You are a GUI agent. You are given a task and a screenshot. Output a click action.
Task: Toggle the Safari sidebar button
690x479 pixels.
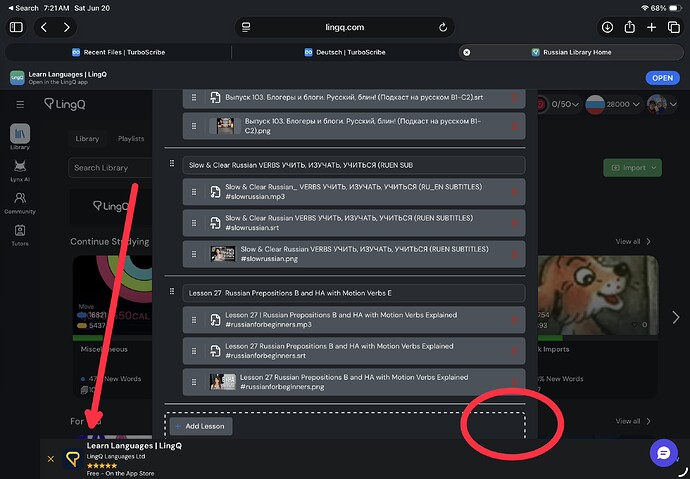(16, 27)
